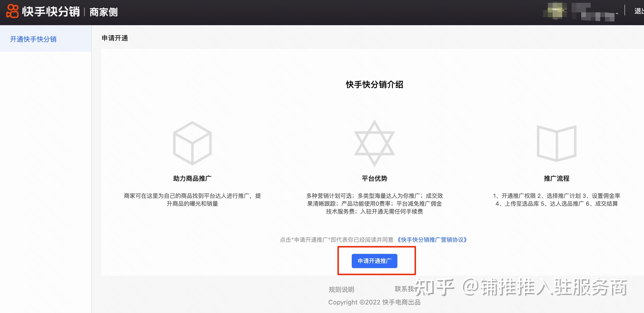Open the 联系我们 footer link
644x313 pixels.
[x=408, y=289]
